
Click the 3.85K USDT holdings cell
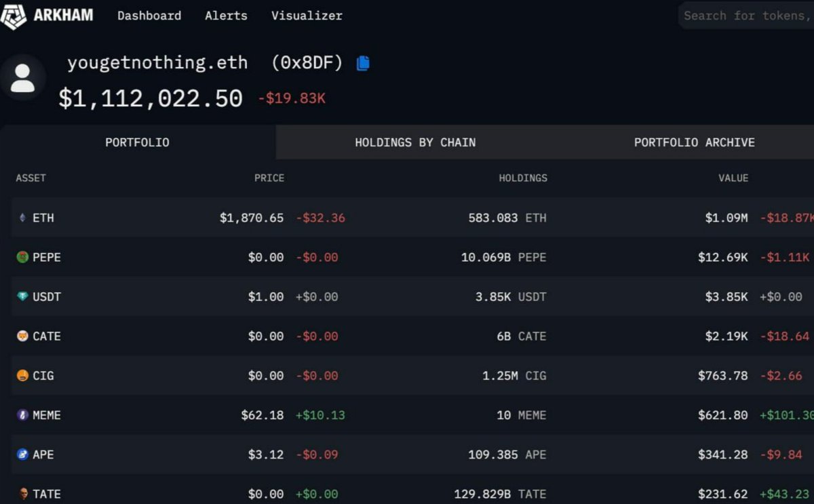[511, 296]
